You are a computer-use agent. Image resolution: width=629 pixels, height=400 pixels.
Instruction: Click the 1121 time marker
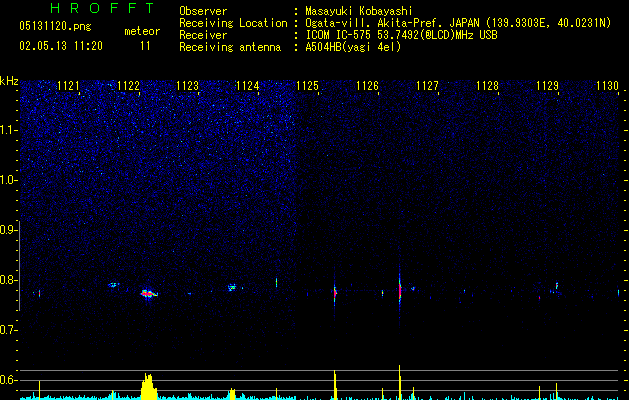(x=69, y=86)
